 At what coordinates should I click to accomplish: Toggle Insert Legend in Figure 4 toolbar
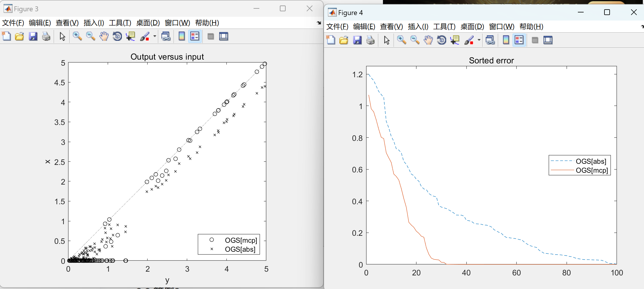point(519,40)
